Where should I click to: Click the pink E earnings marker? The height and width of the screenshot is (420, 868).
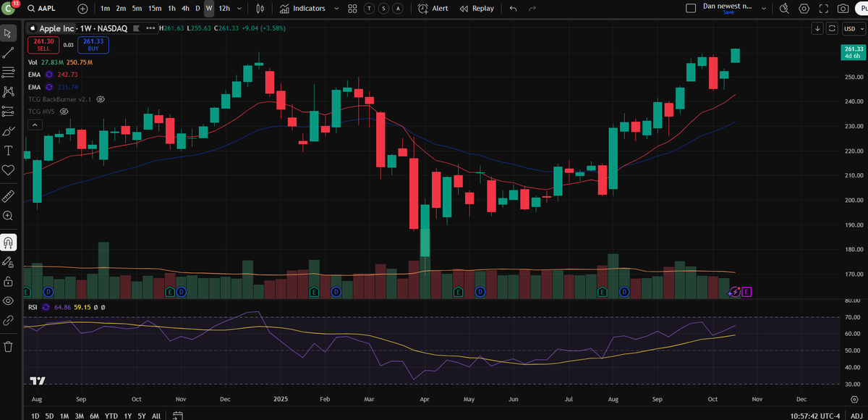pos(746,291)
